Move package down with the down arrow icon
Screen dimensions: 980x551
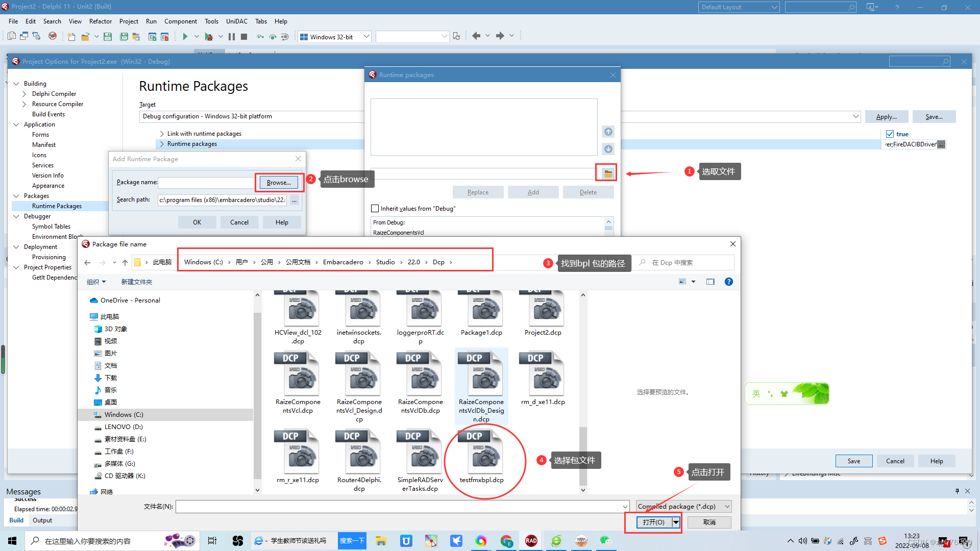608,149
